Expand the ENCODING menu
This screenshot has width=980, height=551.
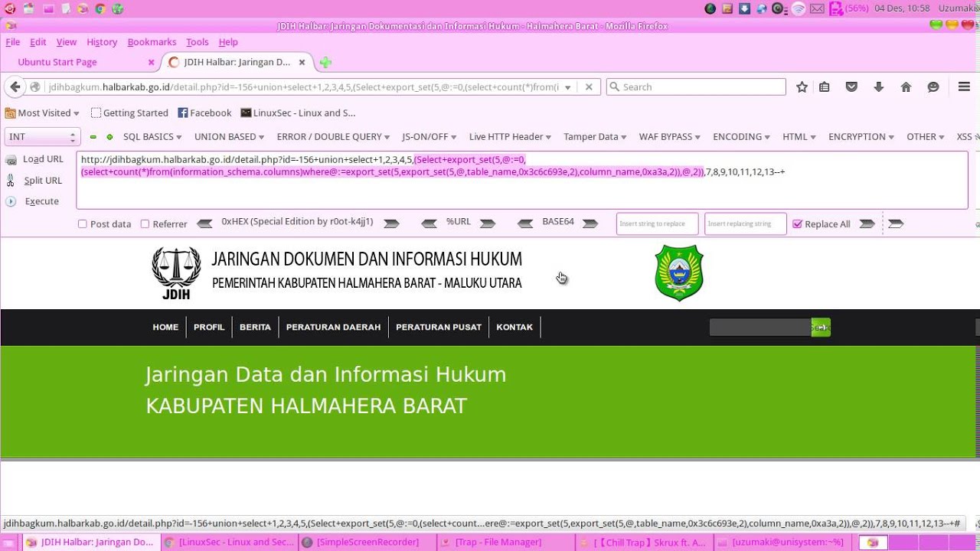[742, 137]
